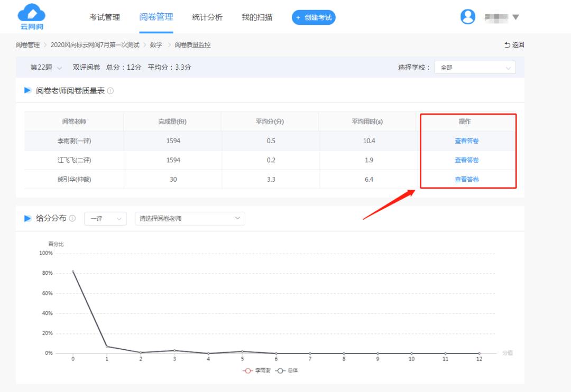Open the 一评 round selector dropdown
571x392 pixels.
click(105, 218)
